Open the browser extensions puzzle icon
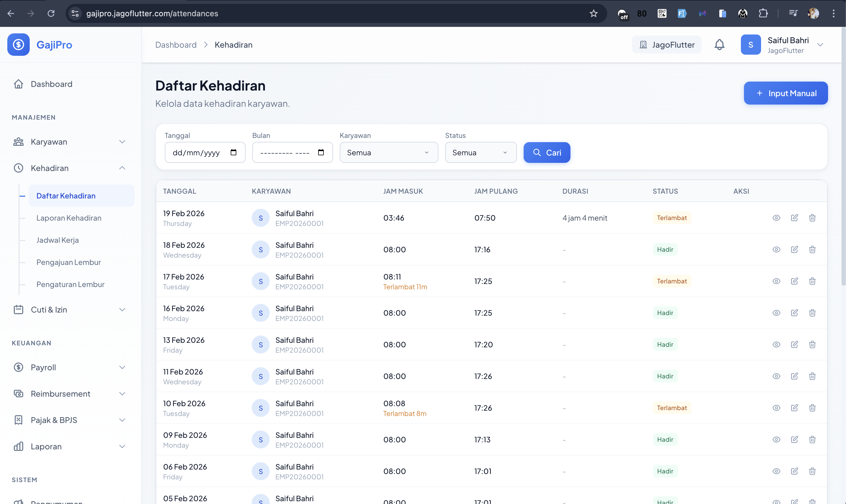846x504 pixels. [x=763, y=13]
